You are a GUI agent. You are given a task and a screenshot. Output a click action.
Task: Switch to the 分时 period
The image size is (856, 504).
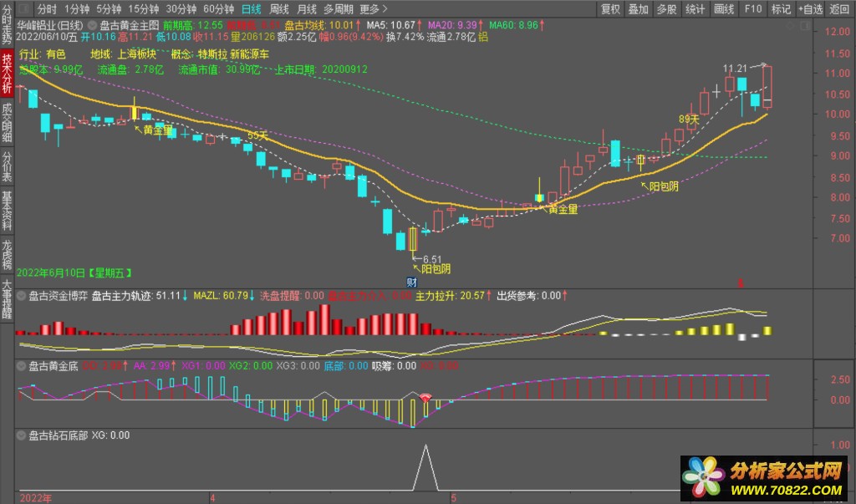[x=47, y=8]
